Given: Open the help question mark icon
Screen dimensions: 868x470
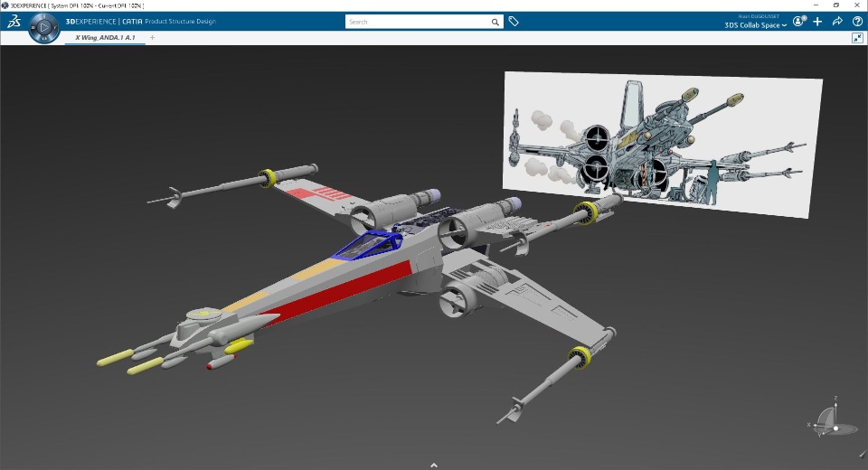Looking at the screenshot, I should click(857, 21).
